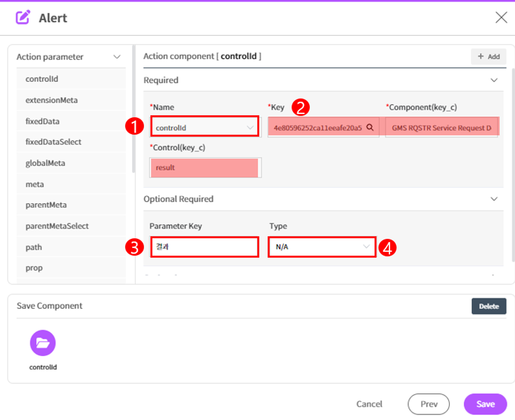The width and height of the screenshot is (515, 420).
Task: Select meta parameter in the list
Action: [x=71, y=184]
